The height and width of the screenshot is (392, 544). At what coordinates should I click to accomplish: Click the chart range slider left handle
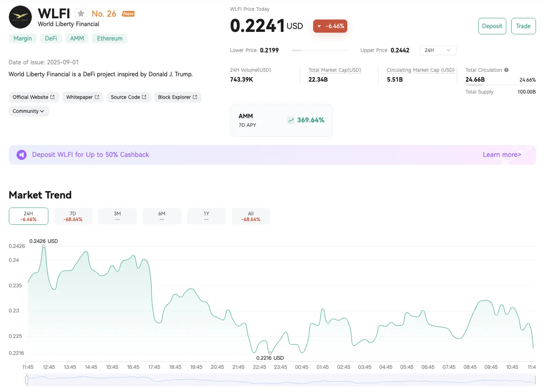point(27,380)
